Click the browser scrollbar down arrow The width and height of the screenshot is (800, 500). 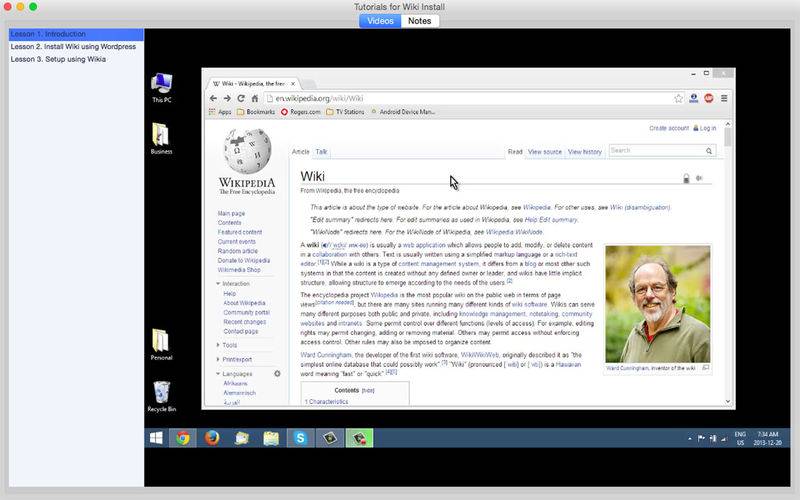(x=728, y=402)
